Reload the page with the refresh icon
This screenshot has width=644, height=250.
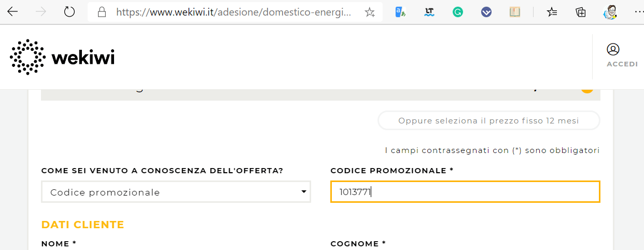pos(69,12)
